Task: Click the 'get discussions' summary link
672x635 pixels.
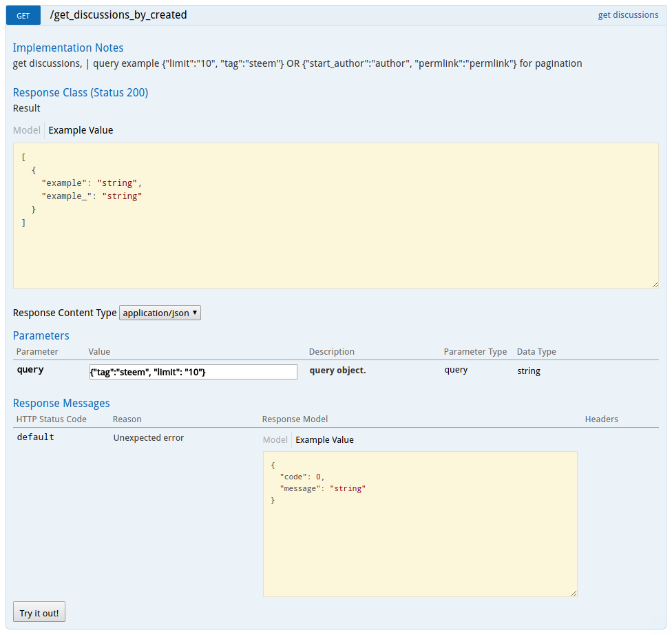Action: [x=628, y=15]
